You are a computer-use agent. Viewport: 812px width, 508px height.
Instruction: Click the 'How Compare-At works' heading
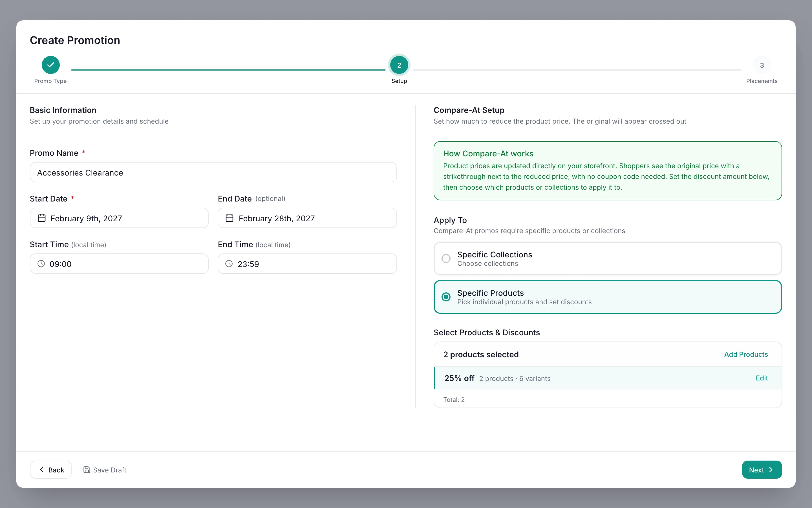click(x=488, y=154)
